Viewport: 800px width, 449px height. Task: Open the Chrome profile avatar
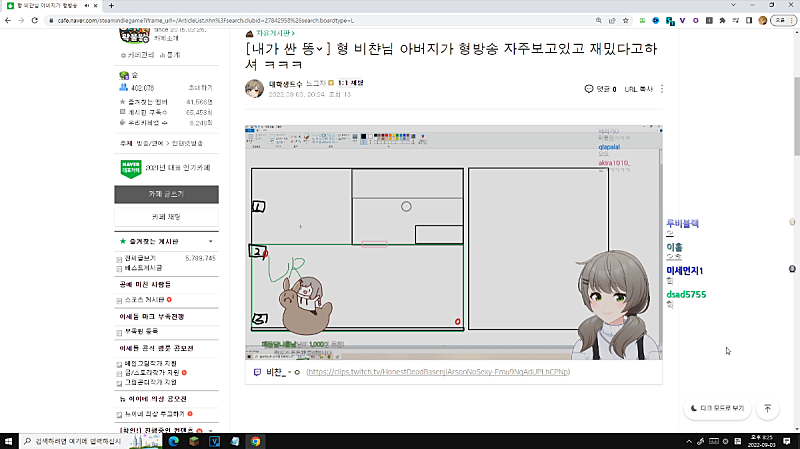762,20
